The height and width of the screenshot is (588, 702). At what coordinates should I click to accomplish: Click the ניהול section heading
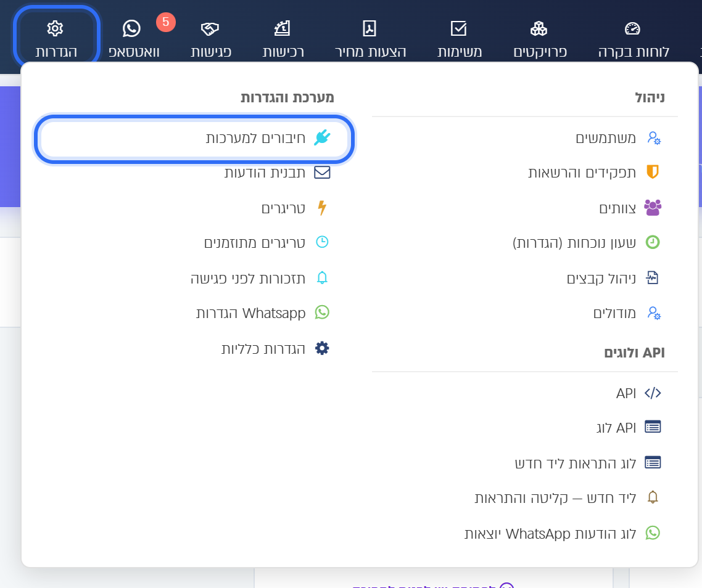coord(650,97)
